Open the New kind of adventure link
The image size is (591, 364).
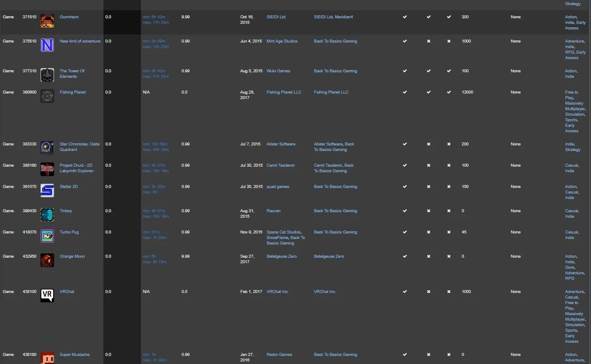80,41
